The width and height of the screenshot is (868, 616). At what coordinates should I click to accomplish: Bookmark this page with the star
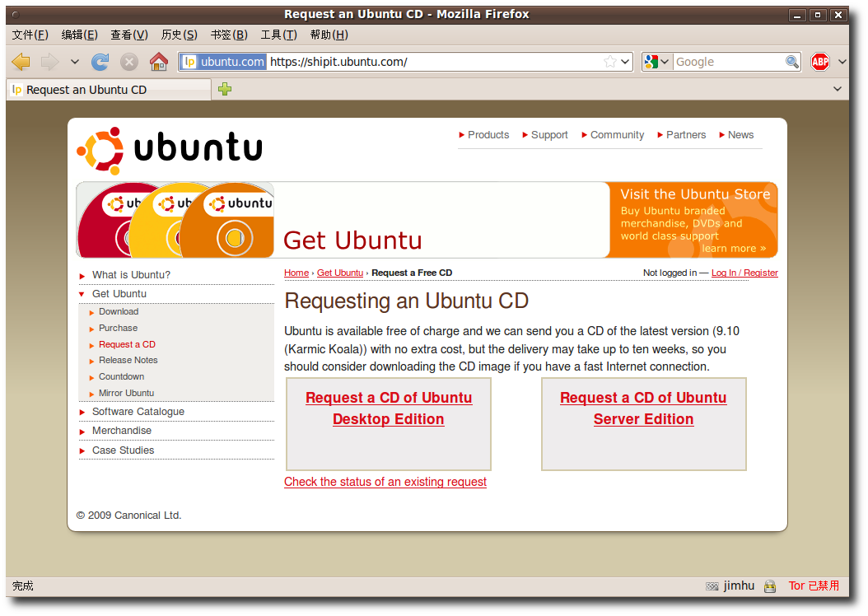610,62
